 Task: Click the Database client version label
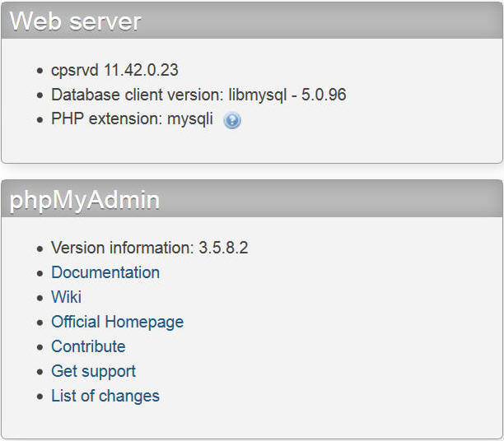coord(138,95)
